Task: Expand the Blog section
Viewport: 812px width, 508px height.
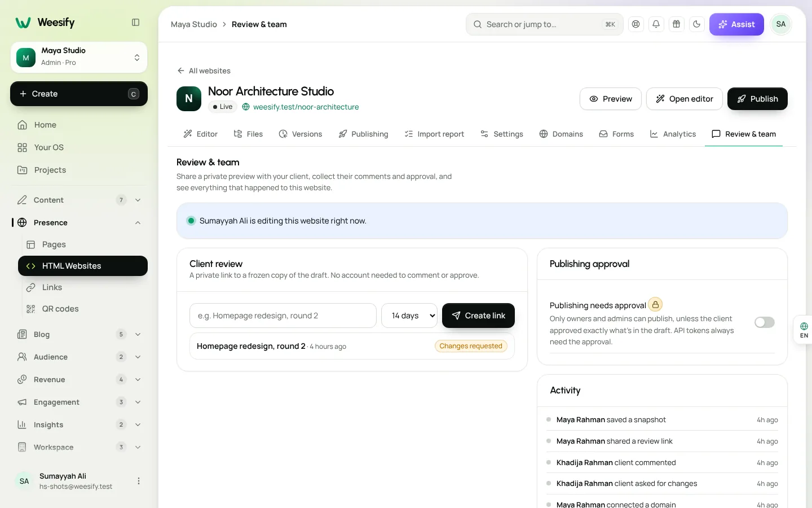Action: click(x=79, y=334)
